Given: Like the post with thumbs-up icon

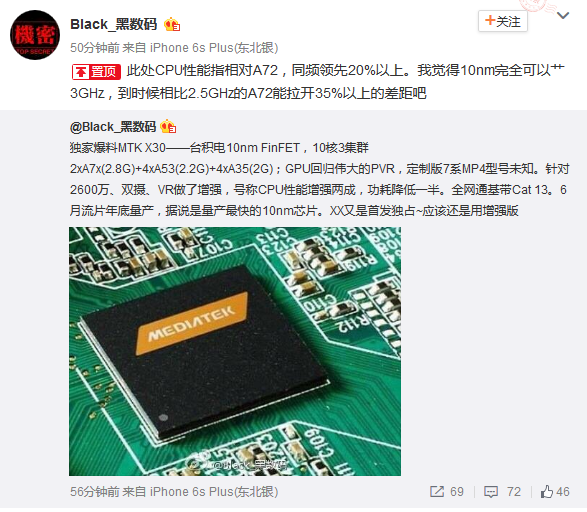Looking at the screenshot, I should [547, 491].
